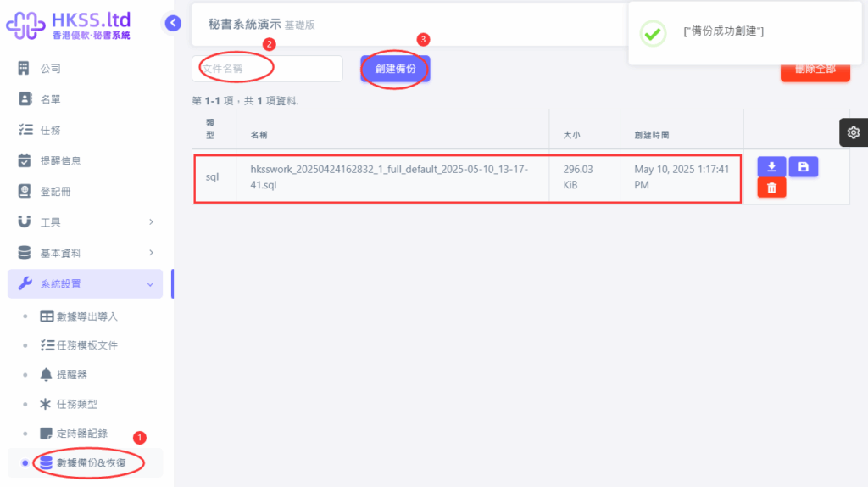Download the sql backup file
Image resolution: width=868 pixels, height=487 pixels.
pyautogui.click(x=771, y=167)
